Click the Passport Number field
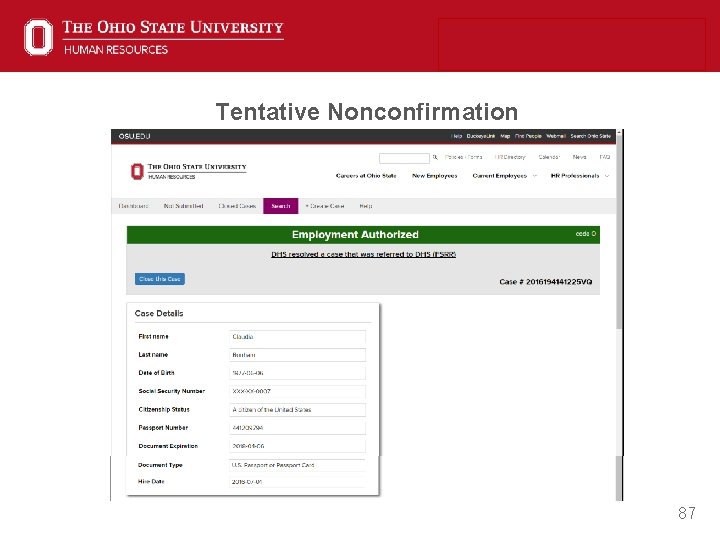Image resolution: width=720 pixels, height=540 pixels. [298, 428]
